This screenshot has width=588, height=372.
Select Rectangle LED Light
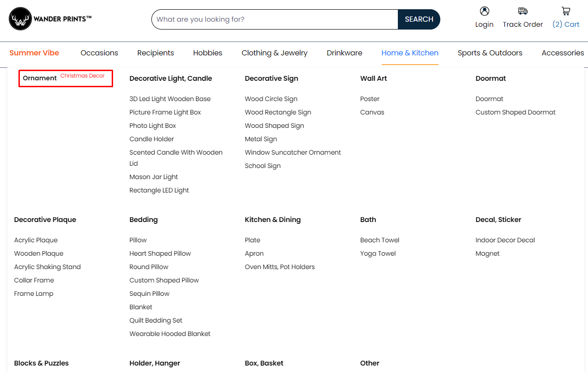[159, 190]
